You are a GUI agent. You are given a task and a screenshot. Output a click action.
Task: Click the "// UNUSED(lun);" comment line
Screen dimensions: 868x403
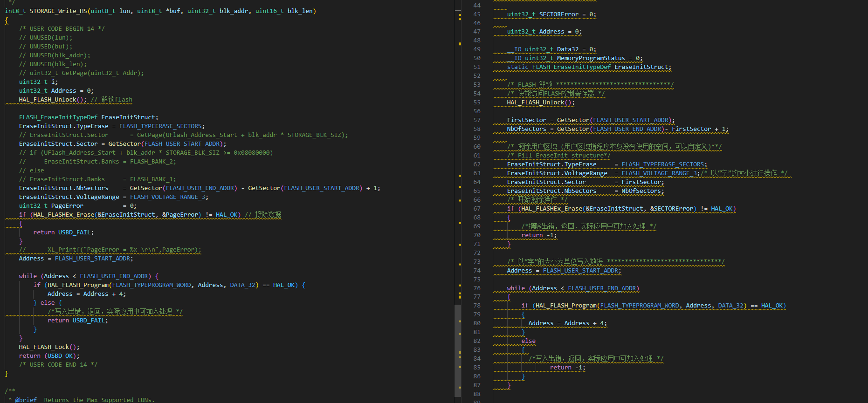pyautogui.click(x=46, y=37)
